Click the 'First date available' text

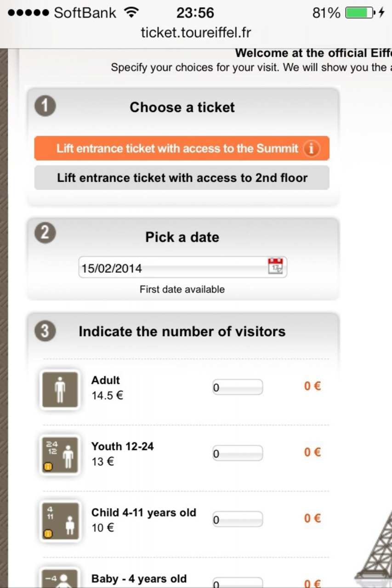click(x=182, y=289)
